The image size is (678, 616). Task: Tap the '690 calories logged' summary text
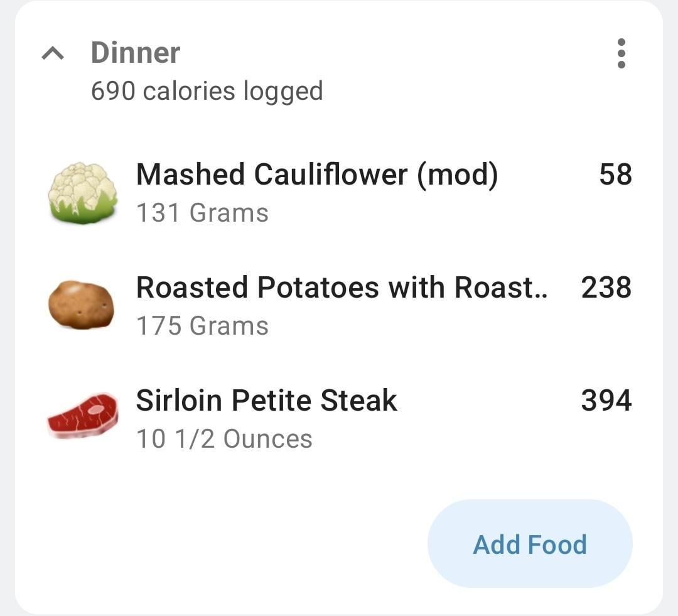[x=207, y=91]
